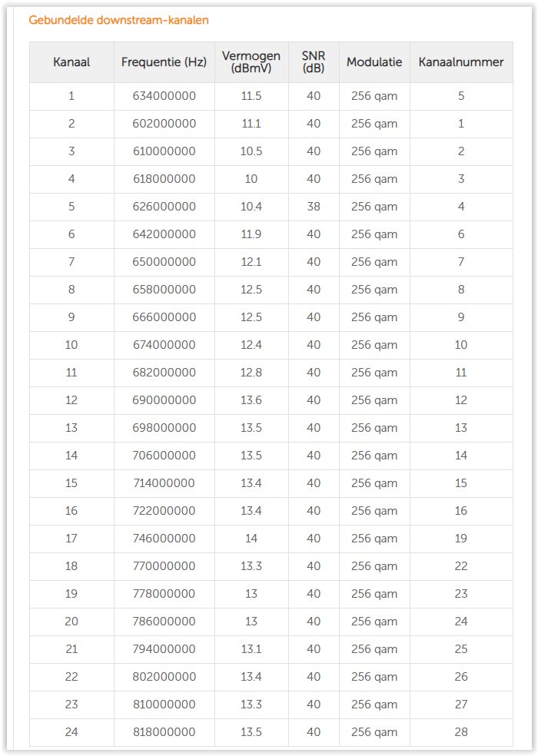The image size is (538, 756).
Task: Click the Frequentie (Hz) column header
Action: (x=164, y=62)
